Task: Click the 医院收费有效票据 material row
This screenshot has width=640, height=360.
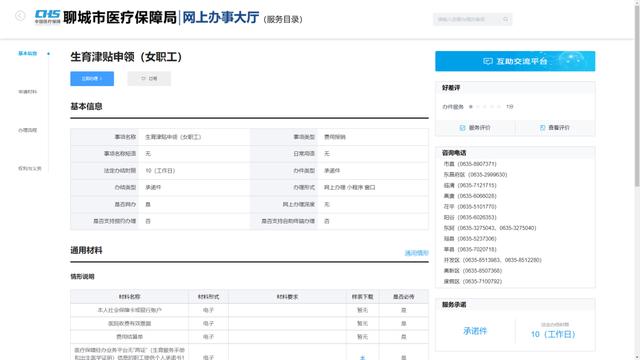Action: pyautogui.click(x=249, y=323)
